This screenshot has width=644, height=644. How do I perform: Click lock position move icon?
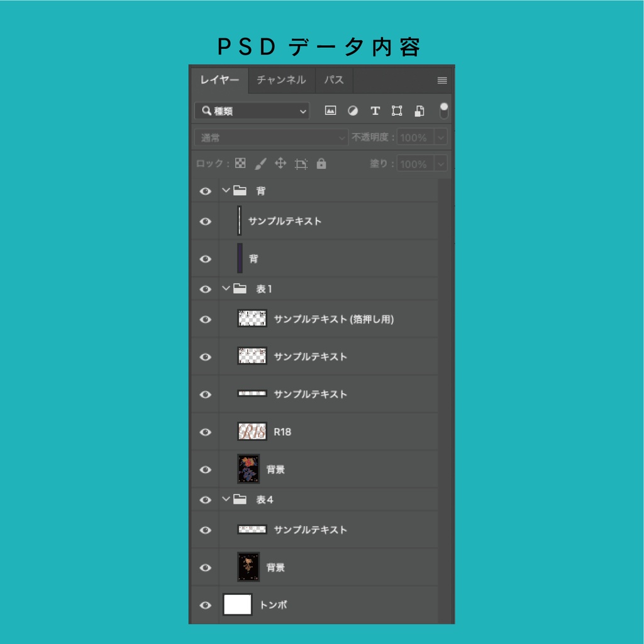pos(280,163)
